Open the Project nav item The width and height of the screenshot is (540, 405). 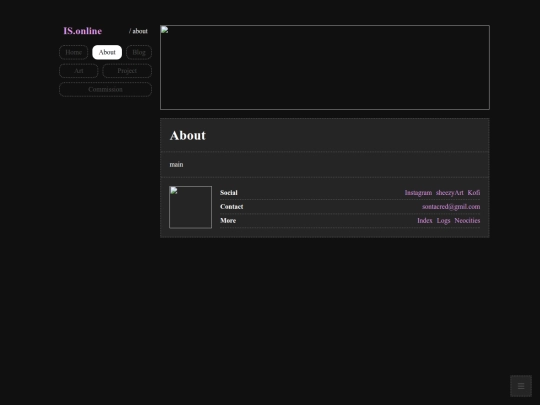[x=127, y=71]
